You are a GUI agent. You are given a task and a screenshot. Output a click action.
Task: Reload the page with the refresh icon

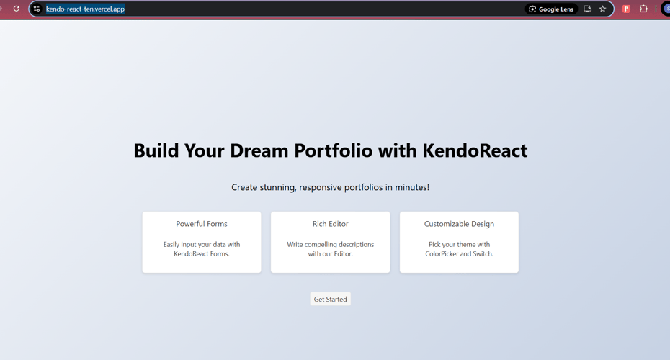(16, 9)
